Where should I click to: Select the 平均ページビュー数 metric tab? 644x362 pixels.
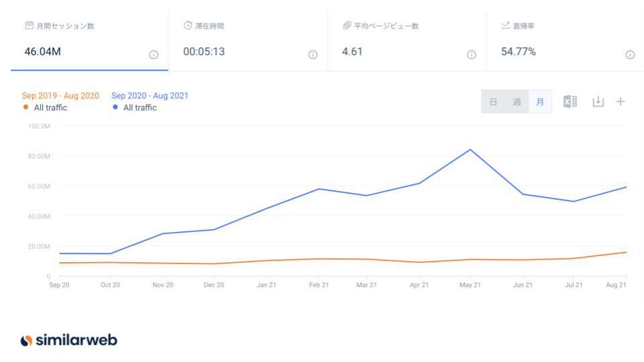(407, 40)
